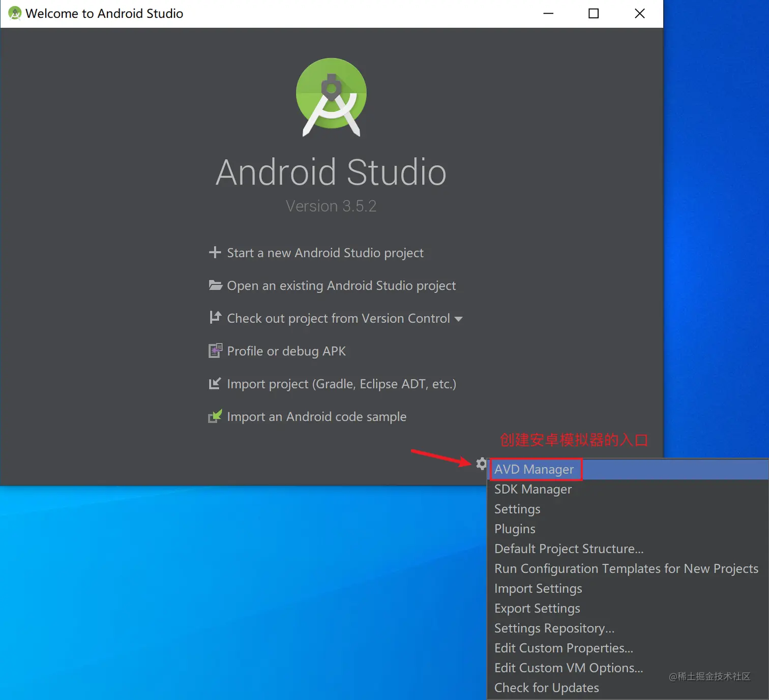This screenshot has height=700, width=769.
Task: Open Settings Repository... menu entry
Action: point(628,628)
